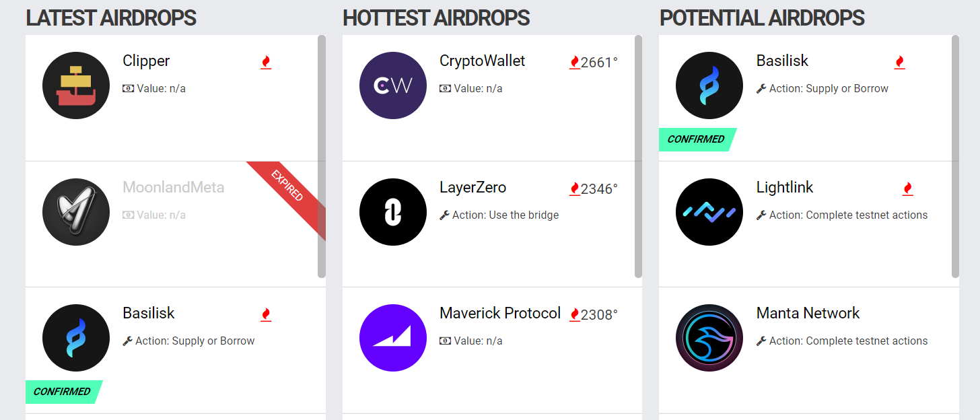Click the Hottest Airdrops heading
The height and width of the screenshot is (420, 980).
point(436,18)
